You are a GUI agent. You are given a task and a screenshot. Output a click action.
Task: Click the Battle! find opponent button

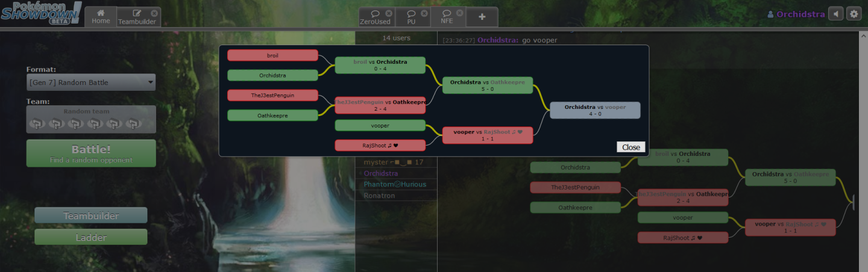[91, 153]
